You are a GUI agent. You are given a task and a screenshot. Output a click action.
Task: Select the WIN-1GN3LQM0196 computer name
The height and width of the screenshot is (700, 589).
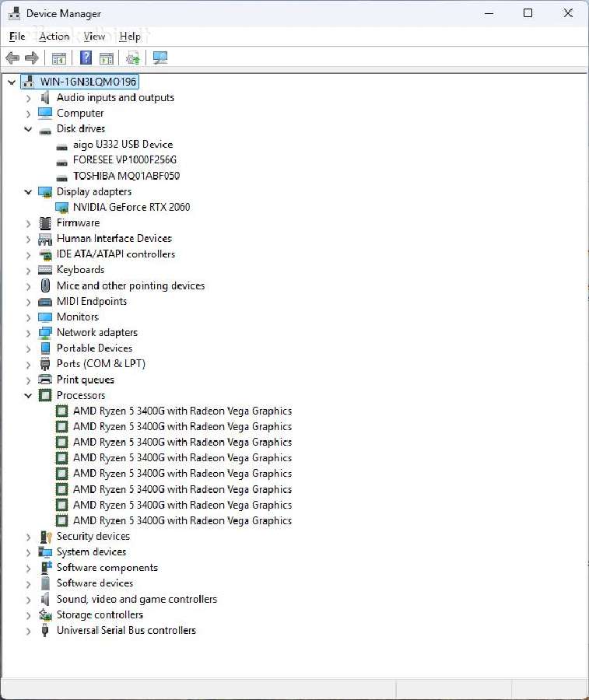[x=88, y=82]
